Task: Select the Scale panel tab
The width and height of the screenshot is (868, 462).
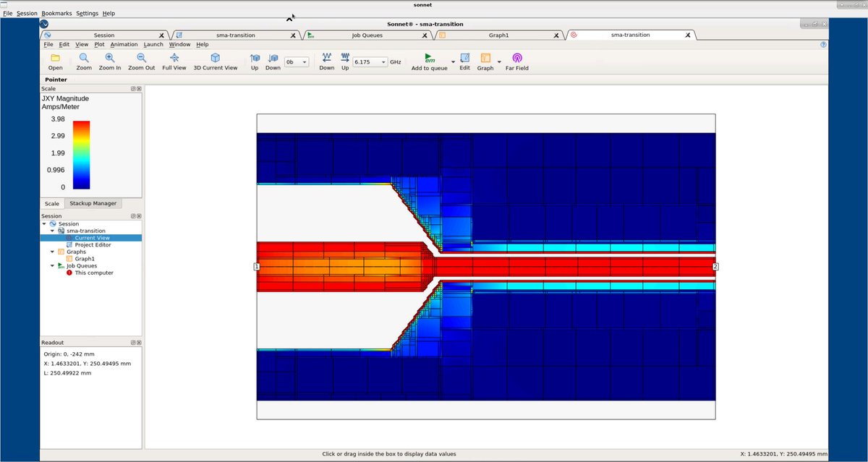Action: (52, 203)
